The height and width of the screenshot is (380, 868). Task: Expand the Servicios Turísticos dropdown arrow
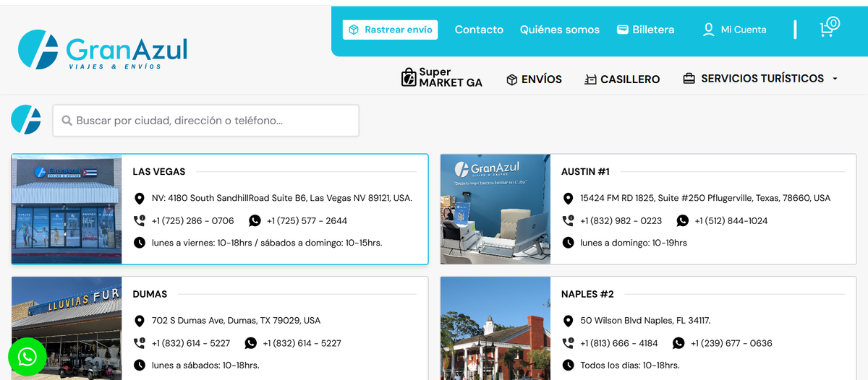(x=835, y=79)
